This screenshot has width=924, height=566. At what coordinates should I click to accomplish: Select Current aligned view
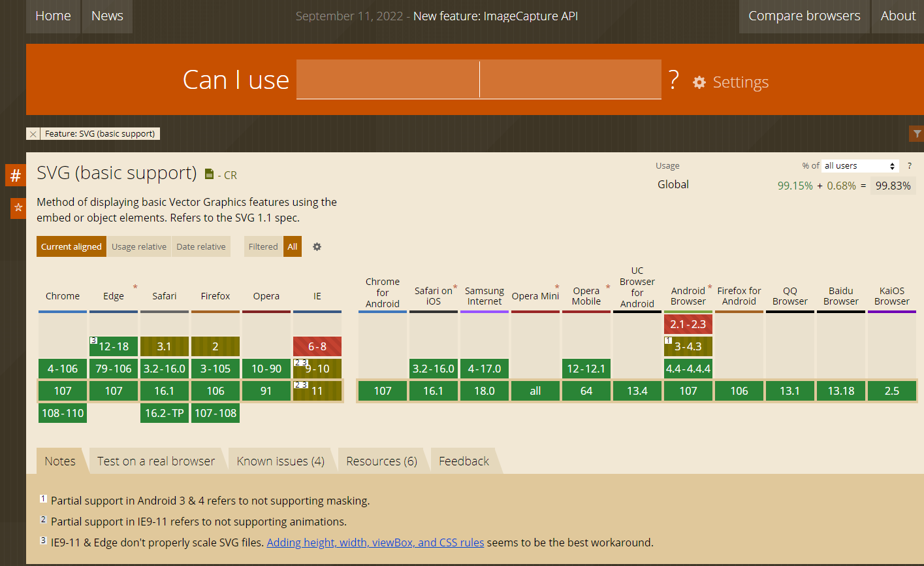pyautogui.click(x=71, y=247)
